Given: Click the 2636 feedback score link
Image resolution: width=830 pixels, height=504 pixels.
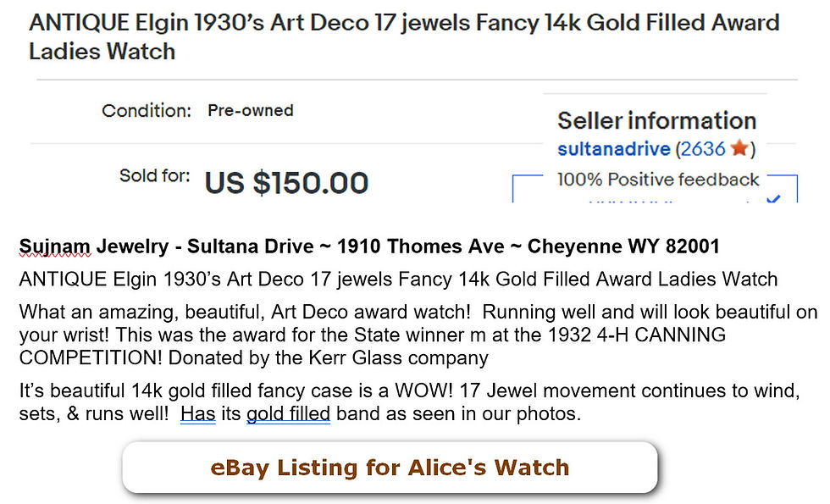Looking at the screenshot, I should (x=702, y=149).
